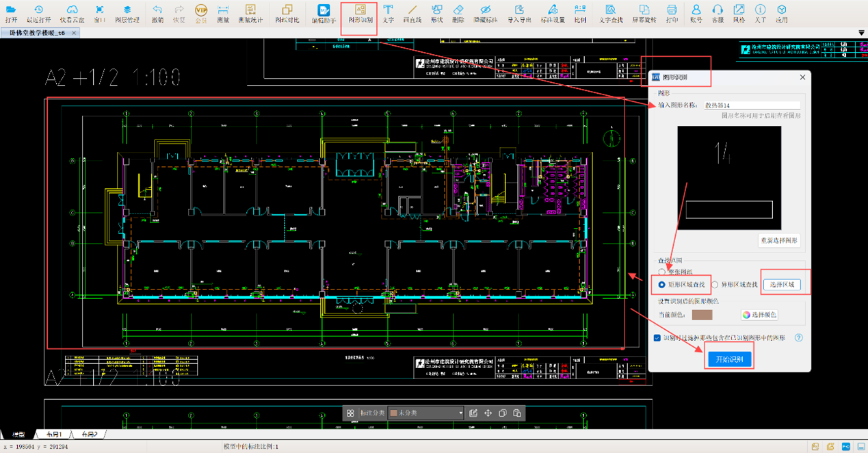
Task: Open the 图形识别 shape recognition tool
Action: [x=360, y=12]
